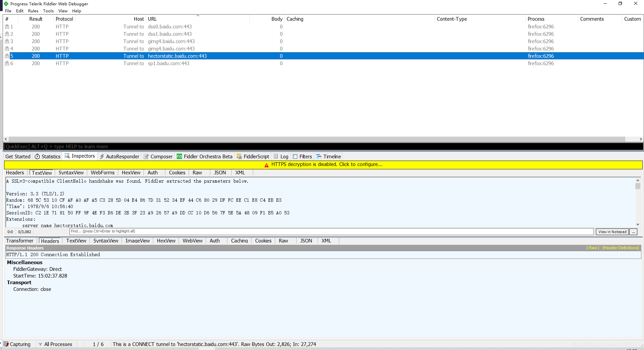Click the HTTPS decryption disabled warning bar
This screenshot has width=644, height=350.
(x=323, y=165)
